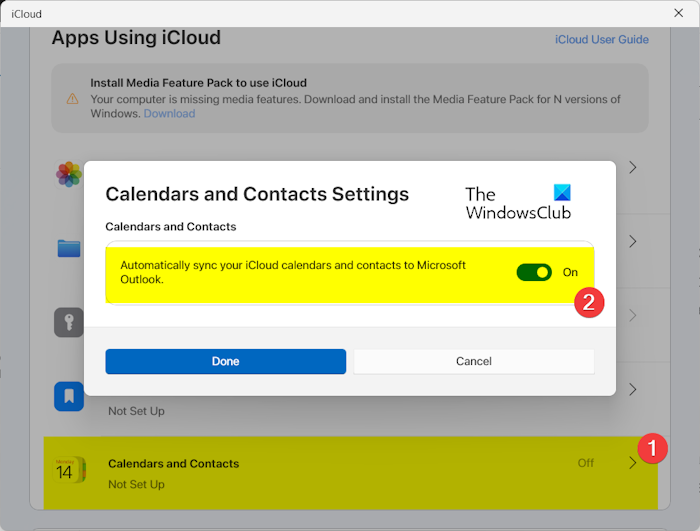Expand the Calendars and Contacts chevron
Viewport: 700px width, 531px height.
coord(632,463)
